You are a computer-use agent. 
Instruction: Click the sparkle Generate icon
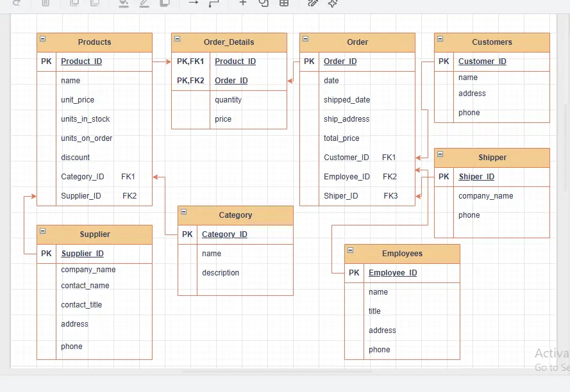pyautogui.click(x=333, y=3)
